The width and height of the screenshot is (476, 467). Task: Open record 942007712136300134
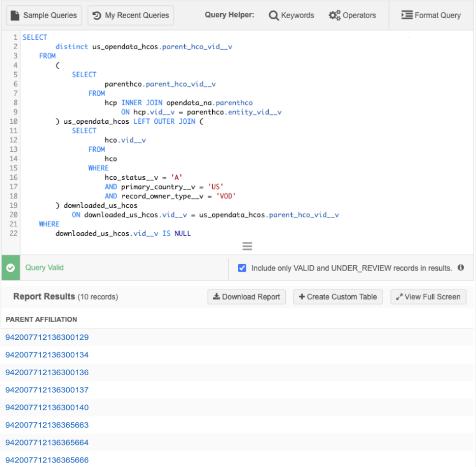pos(47,355)
